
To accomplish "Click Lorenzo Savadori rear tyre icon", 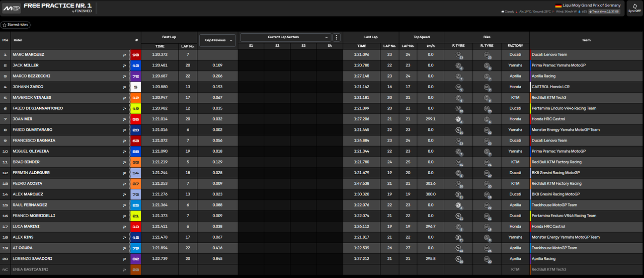I will (x=487, y=259).
